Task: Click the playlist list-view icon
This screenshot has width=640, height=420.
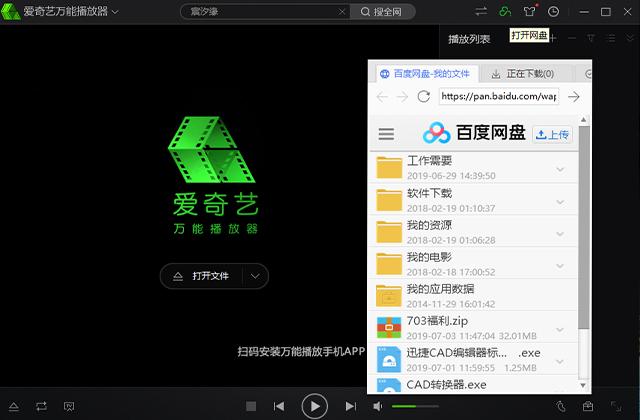Action: point(611,38)
